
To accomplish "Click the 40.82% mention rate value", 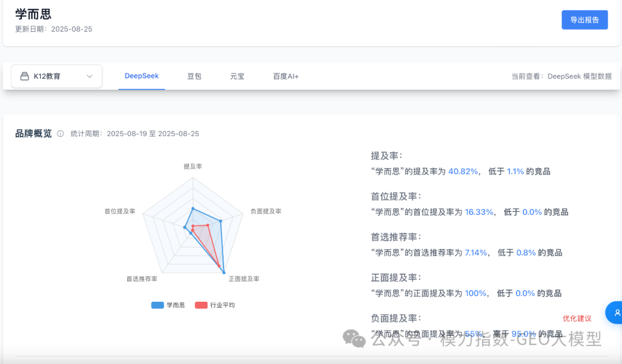I will click(463, 171).
